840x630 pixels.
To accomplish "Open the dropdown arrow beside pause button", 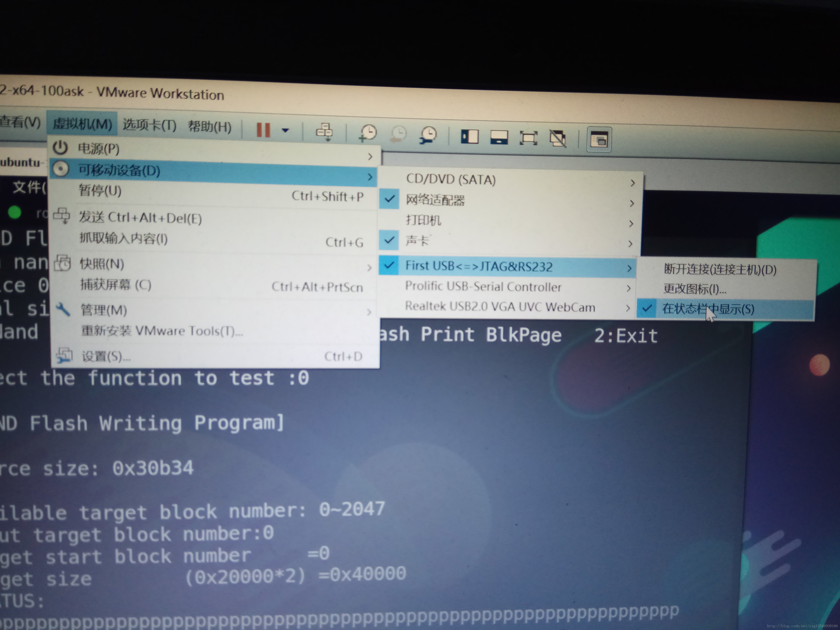I will 285,130.
